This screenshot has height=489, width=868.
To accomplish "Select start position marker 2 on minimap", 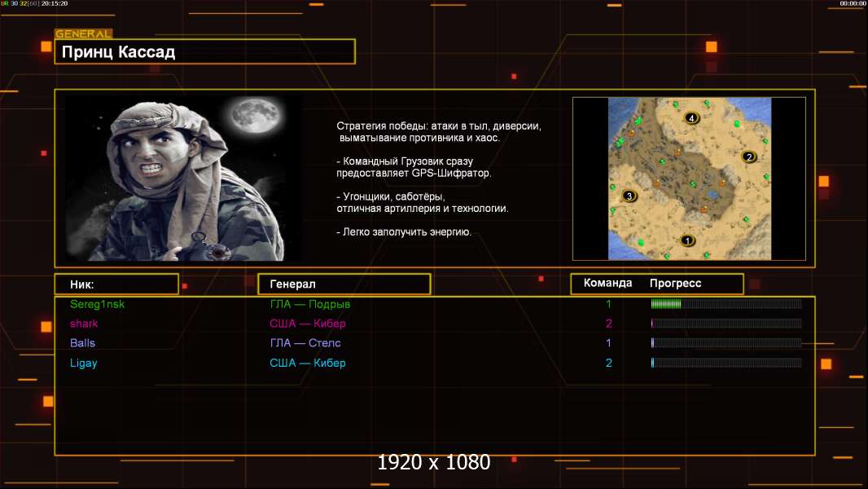I will pyautogui.click(x=749, y=156).
